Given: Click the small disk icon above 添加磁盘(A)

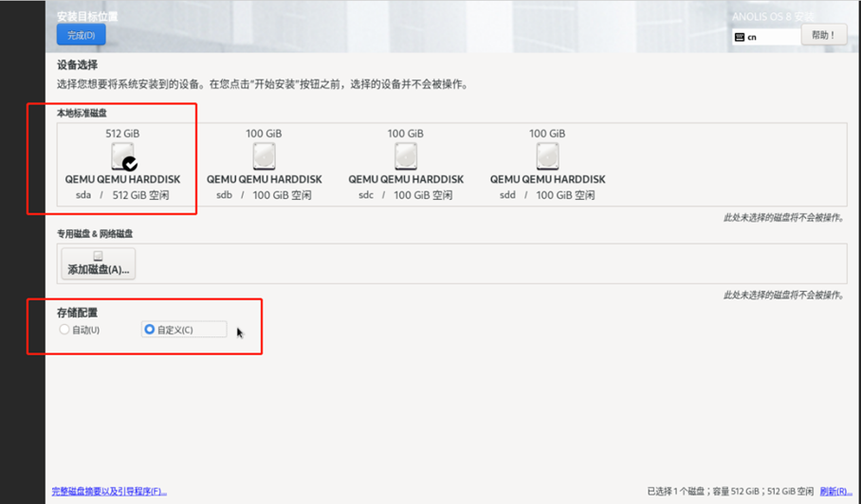Looking at the screenshot, I should click(x=98, y=256).
